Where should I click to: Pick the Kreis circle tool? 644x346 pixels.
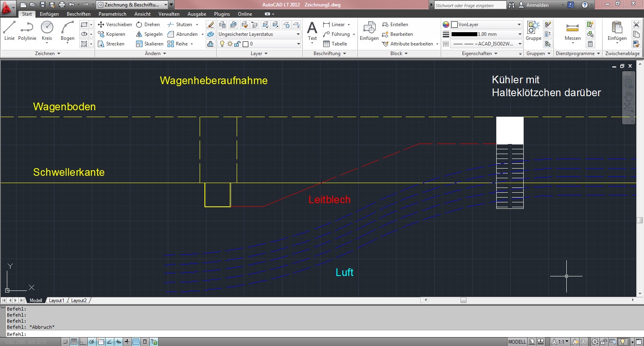47,31
